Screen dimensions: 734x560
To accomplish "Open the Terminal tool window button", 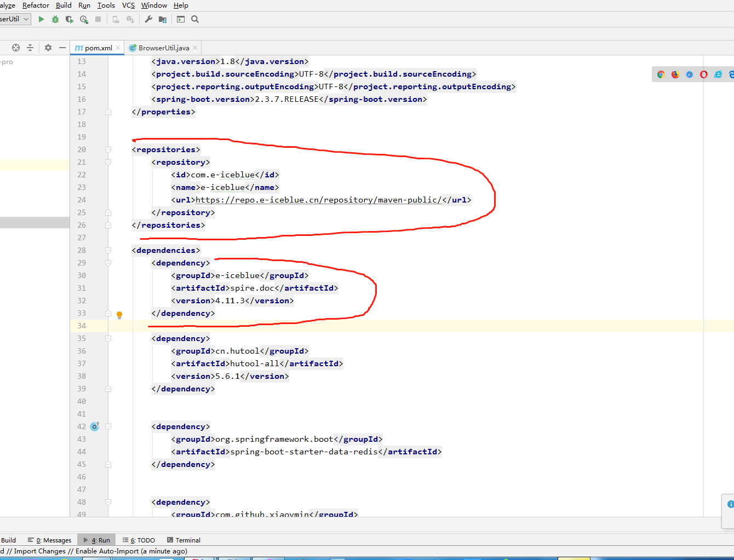I will [184, 540].
